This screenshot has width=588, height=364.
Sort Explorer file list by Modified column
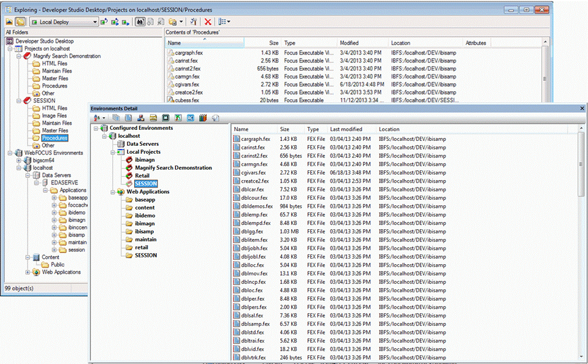point(362,43)
